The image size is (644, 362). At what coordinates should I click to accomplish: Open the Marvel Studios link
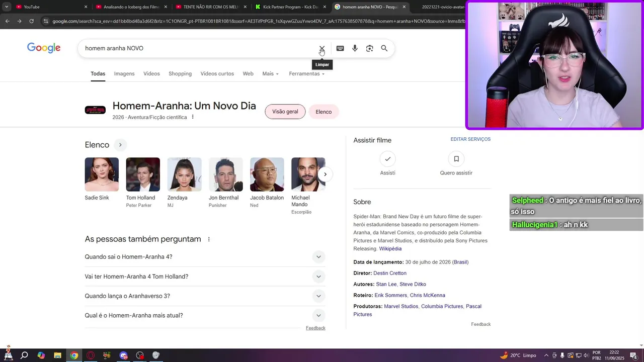pos(401,306)
